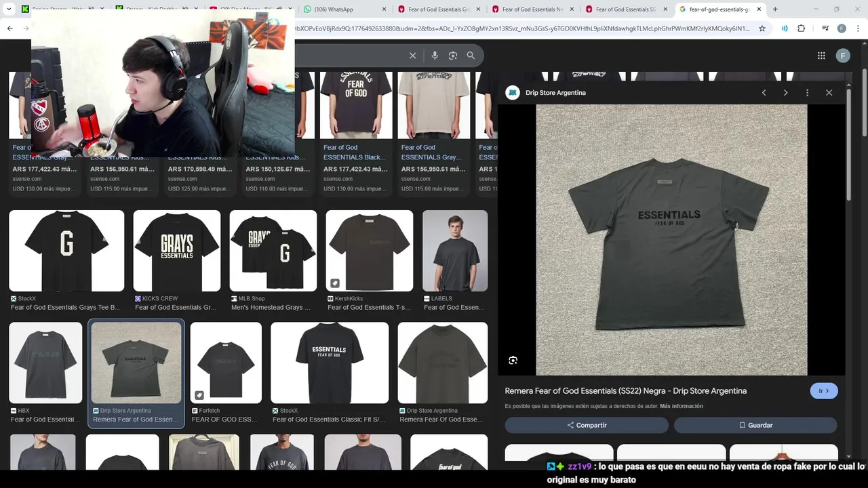The height and width of the screenshot is (488, 868).
Task: Search preview image with Lens overlay icon
Action: 513,361
